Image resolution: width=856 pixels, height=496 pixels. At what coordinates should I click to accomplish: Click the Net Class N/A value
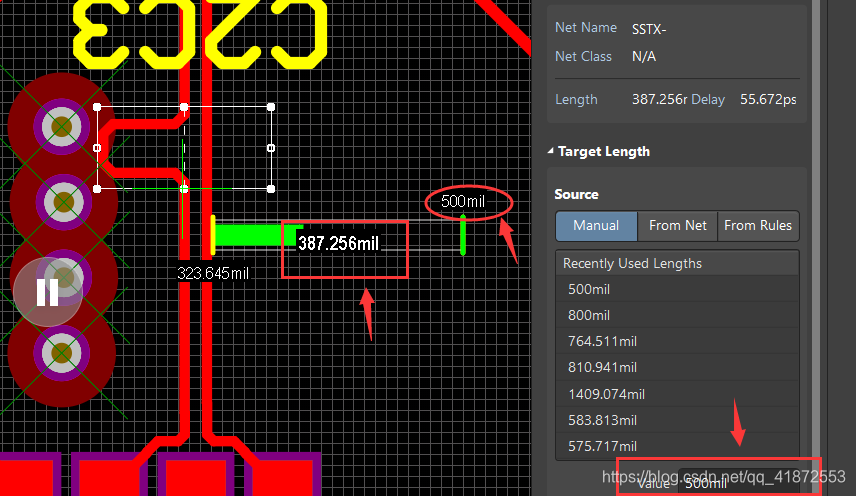pyautogui.click(x=644, y=56)
